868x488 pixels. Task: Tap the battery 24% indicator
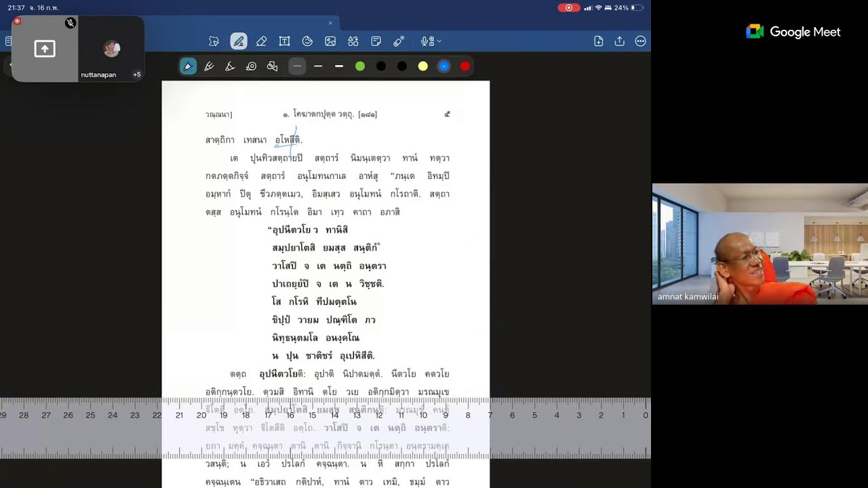(x=628, y=7)
